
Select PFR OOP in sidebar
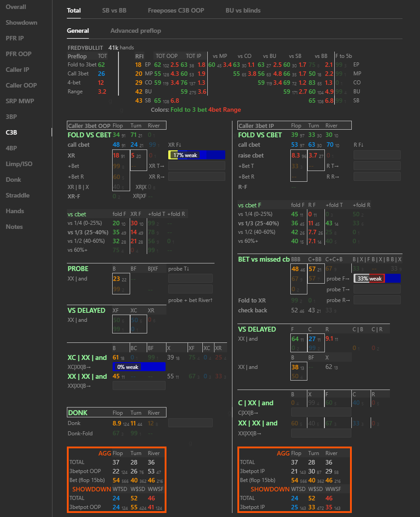(18, 54)
